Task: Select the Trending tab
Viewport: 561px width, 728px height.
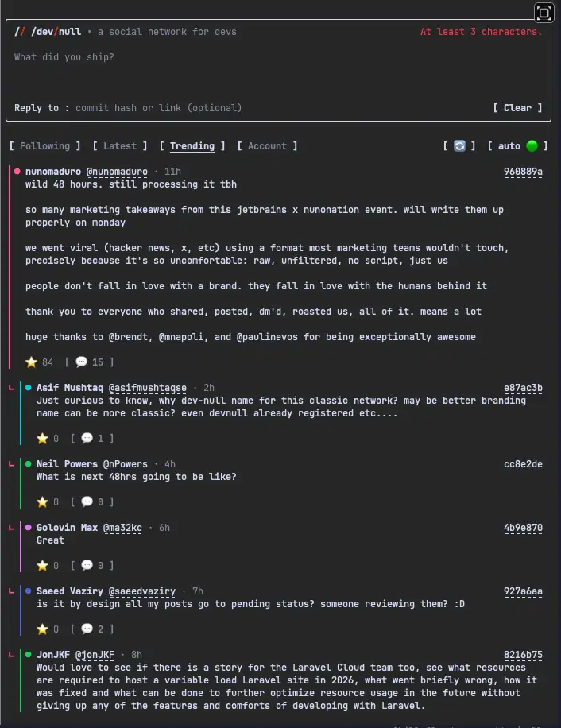Action: 192,145
